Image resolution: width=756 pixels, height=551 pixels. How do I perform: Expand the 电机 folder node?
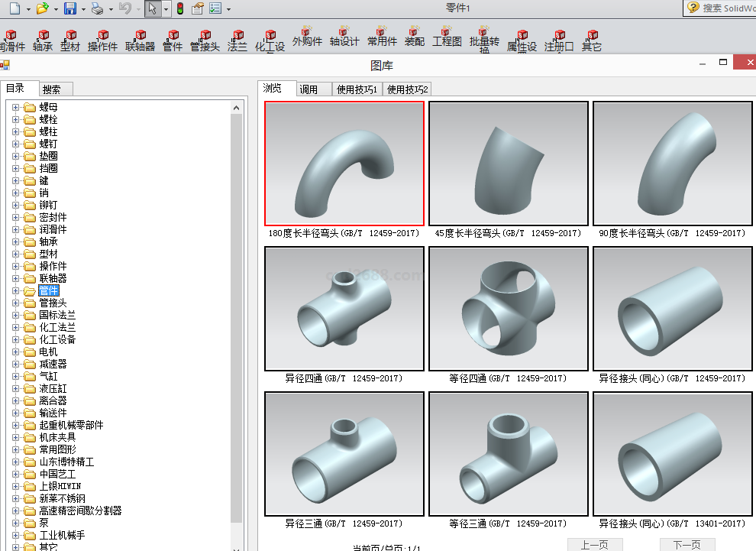15,352
